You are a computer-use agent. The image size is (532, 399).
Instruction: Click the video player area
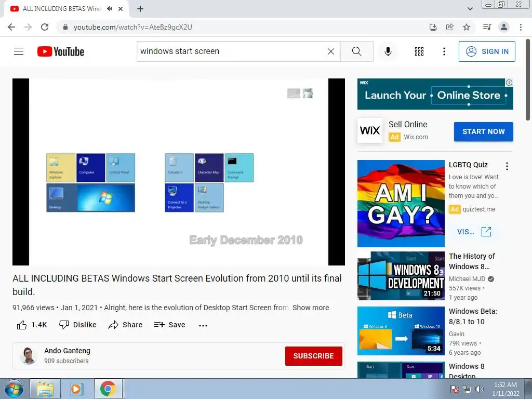click(179, 172)
